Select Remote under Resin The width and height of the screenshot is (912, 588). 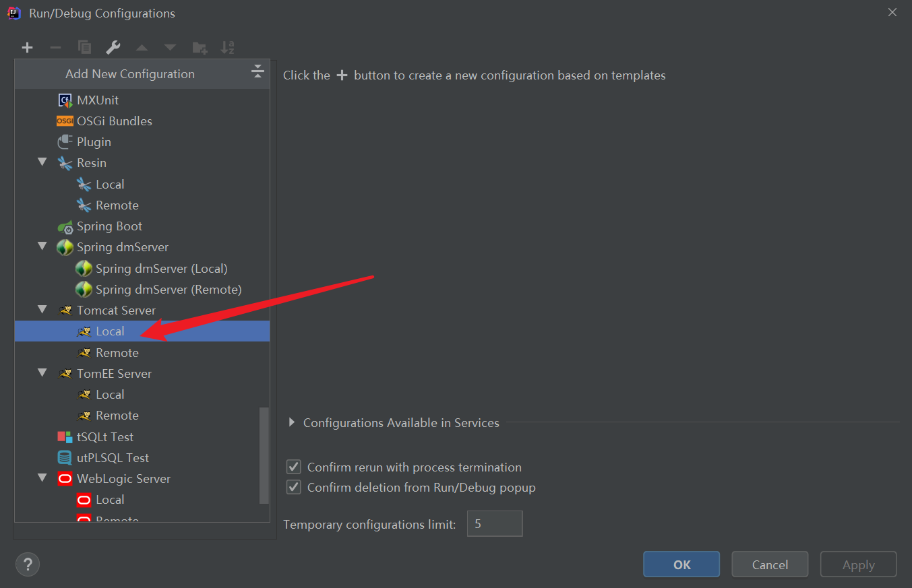coord(142,205)
